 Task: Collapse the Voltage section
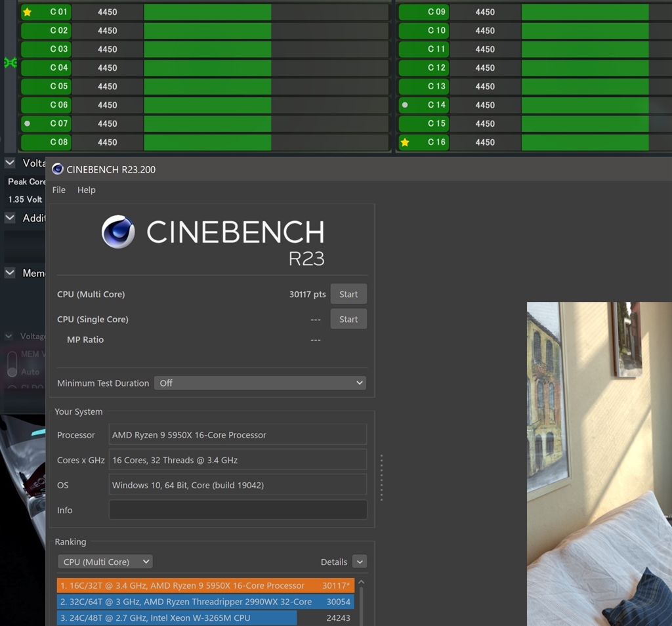tap(9, 162)
